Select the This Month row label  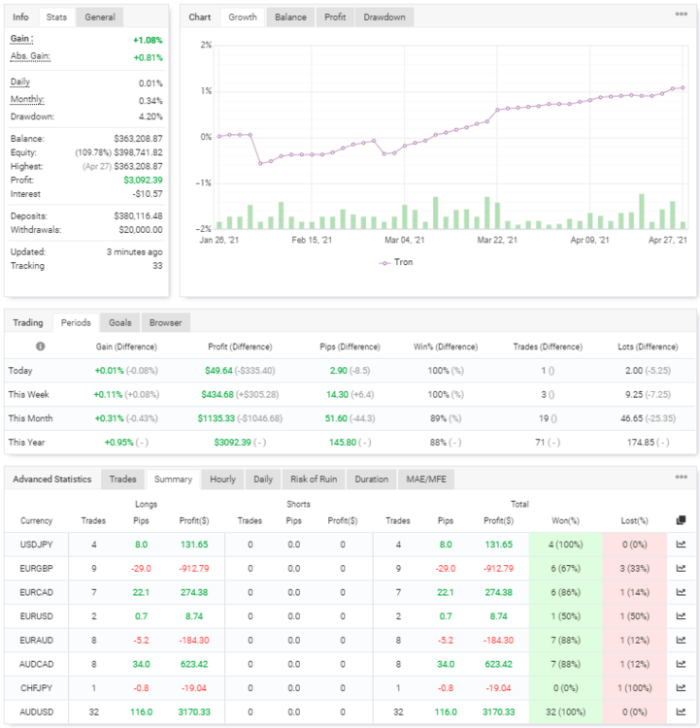(30, 418)
